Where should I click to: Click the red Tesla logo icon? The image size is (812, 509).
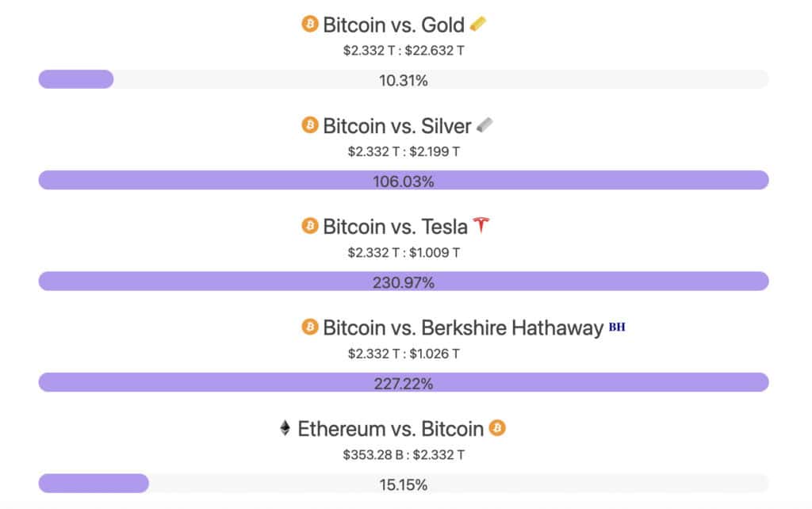point(481,225)
